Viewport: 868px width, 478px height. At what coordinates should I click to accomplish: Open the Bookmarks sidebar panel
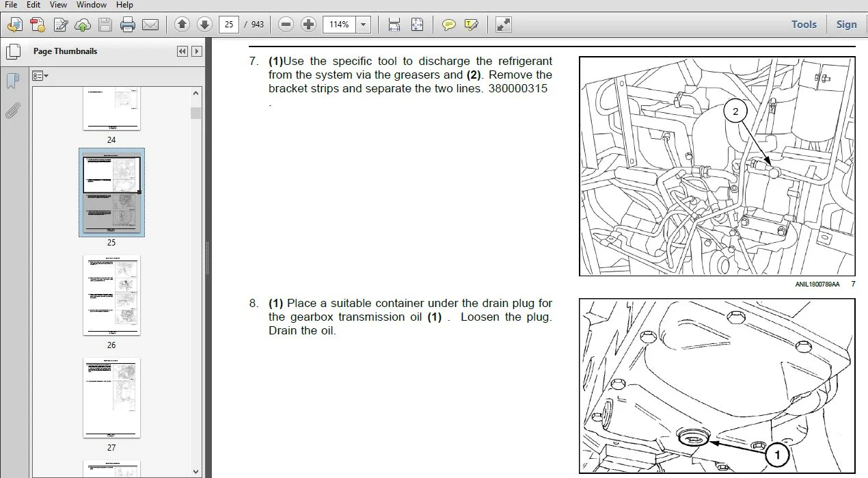(x=12, y=81)
